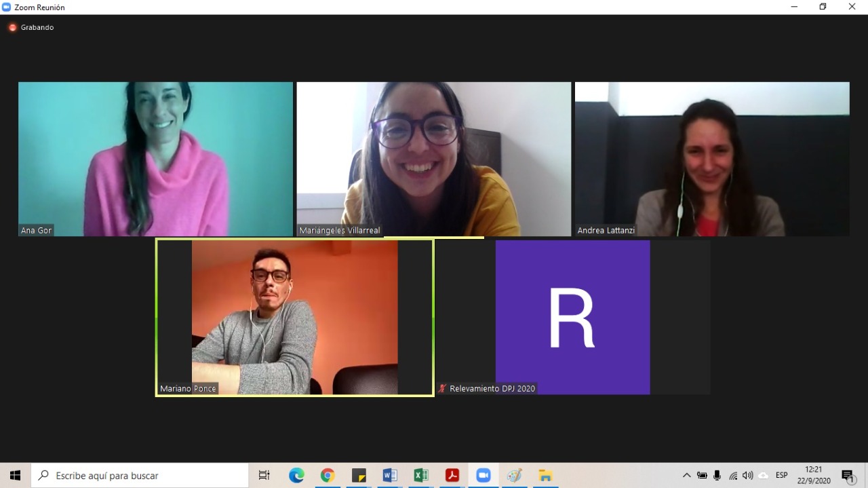
Task: Launch Microsoft Edge from taskbar
Action: pos(296,476)
